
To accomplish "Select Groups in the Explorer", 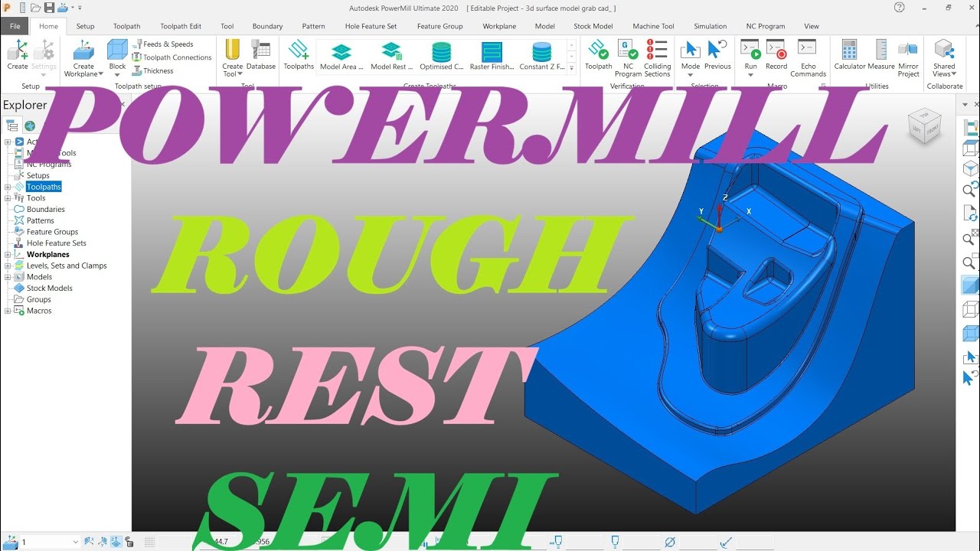I will tap(38, 300).
